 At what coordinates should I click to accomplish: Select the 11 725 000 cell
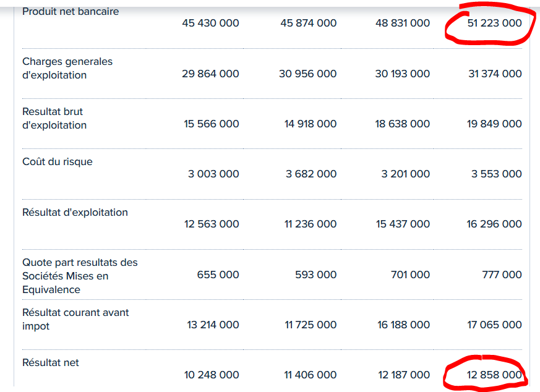[x=311, y=325]
